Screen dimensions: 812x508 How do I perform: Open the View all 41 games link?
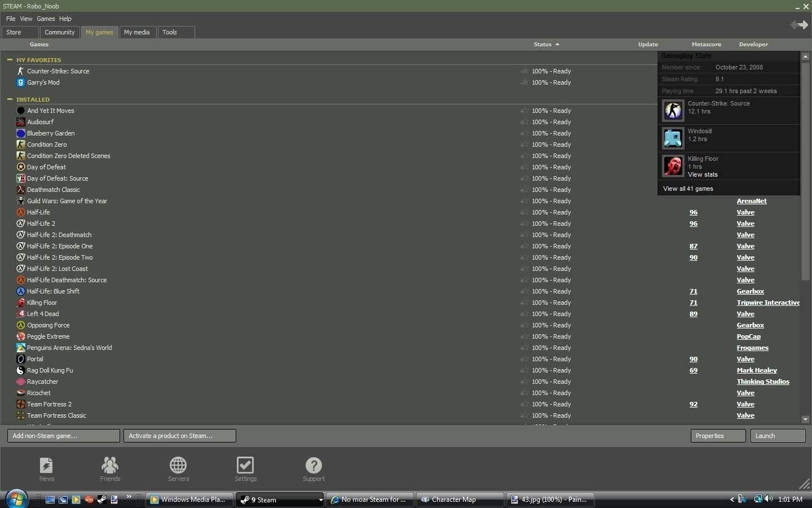click(688, 189)
